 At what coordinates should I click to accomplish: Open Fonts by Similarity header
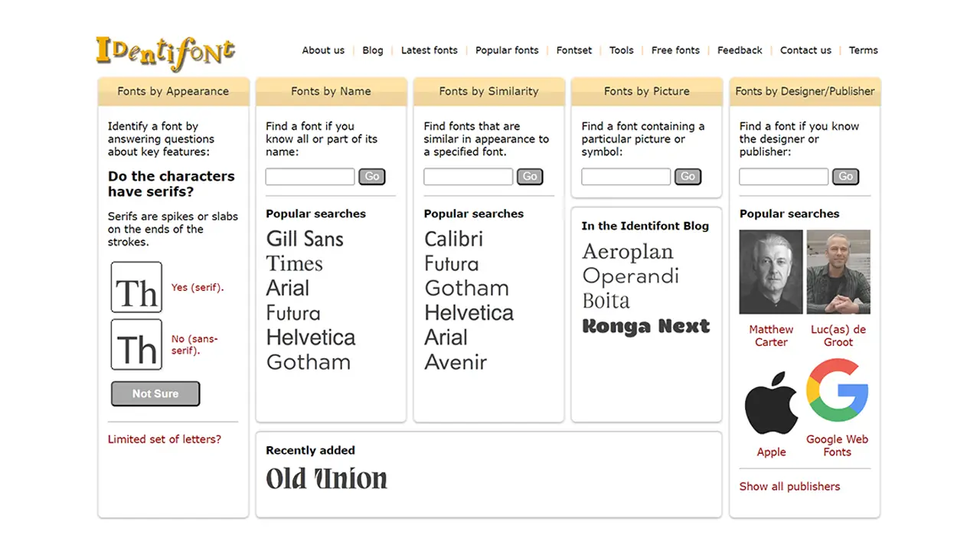click(488, 91)
